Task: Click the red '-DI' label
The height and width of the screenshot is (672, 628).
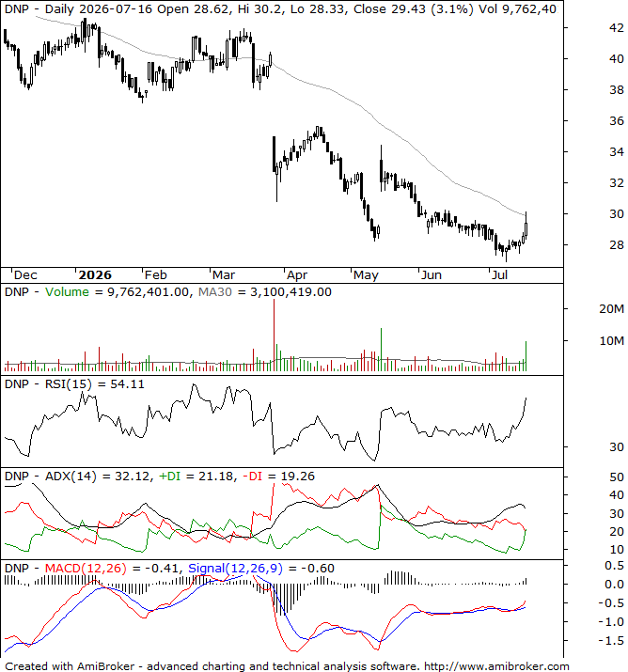Action: click(253, 477)
